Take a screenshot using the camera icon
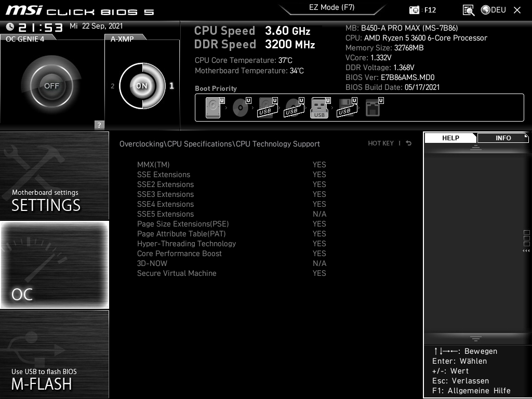 tap(414, 9)
